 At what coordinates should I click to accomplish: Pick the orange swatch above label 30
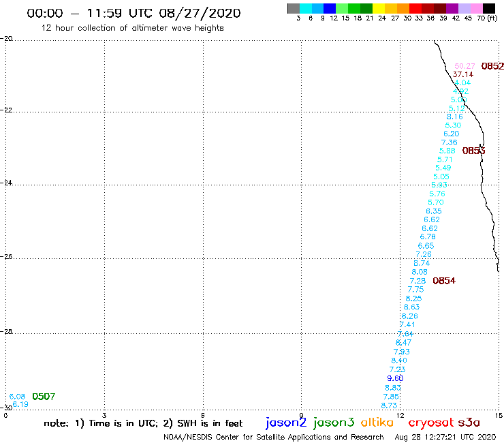coord(403,8)
